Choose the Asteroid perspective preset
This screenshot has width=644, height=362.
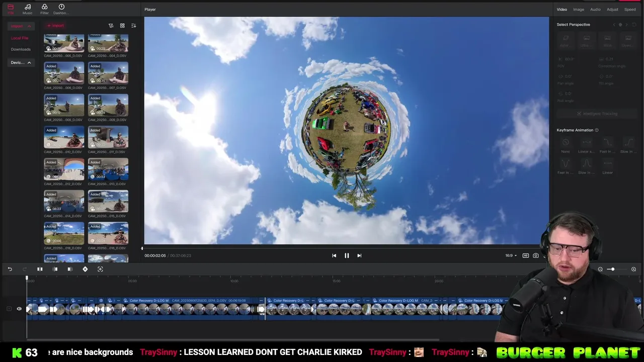[x=566, y=40]
